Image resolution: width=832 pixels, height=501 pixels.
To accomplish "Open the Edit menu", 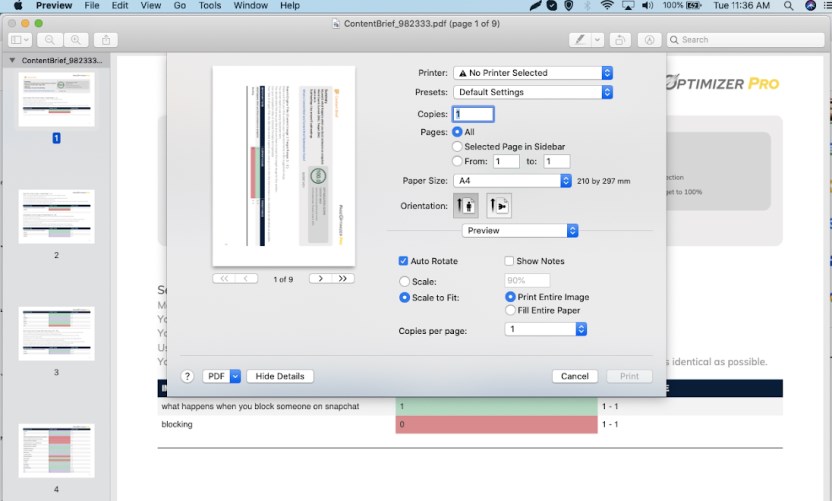I will [x=120, y=5].
